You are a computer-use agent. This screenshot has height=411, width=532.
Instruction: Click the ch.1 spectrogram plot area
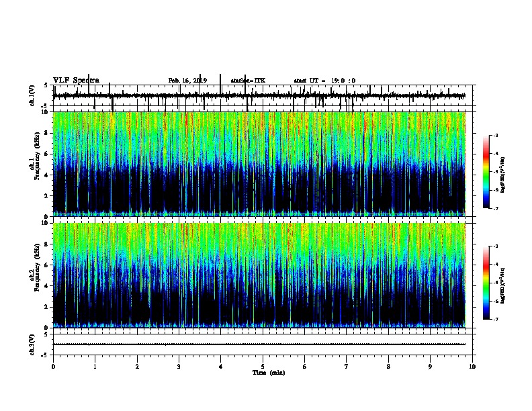[x=259, y=164]
